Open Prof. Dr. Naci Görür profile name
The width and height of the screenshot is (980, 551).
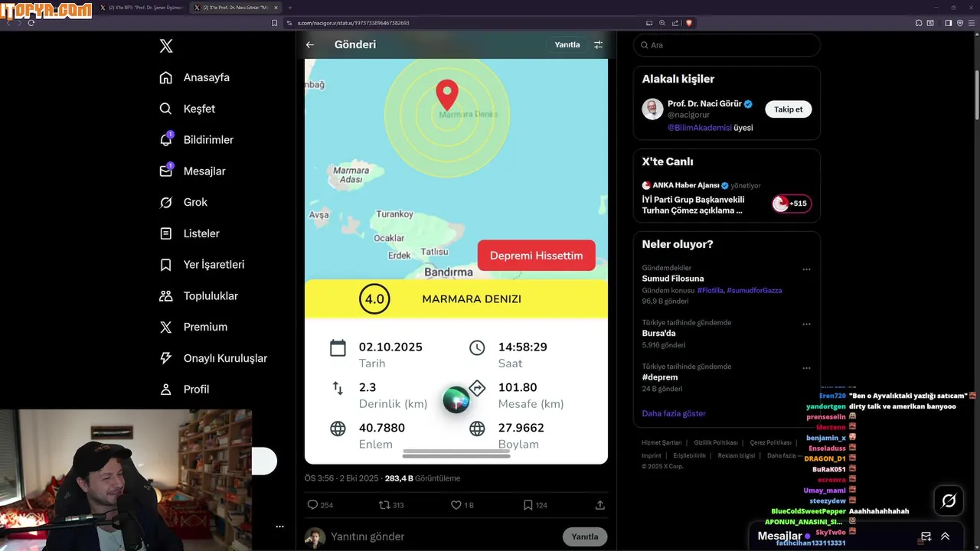704,104
